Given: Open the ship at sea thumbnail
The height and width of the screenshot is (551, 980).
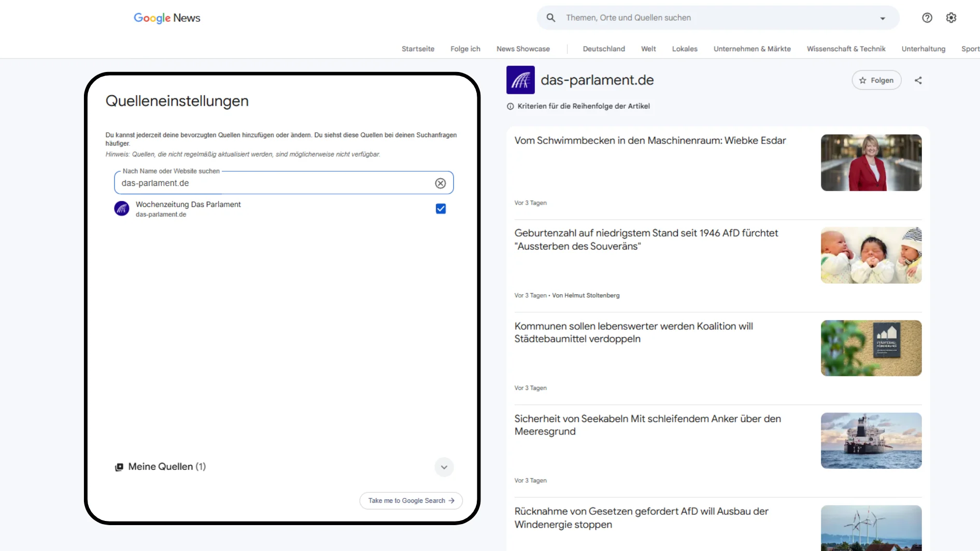Looking at the screenshot, I should 871,441.
